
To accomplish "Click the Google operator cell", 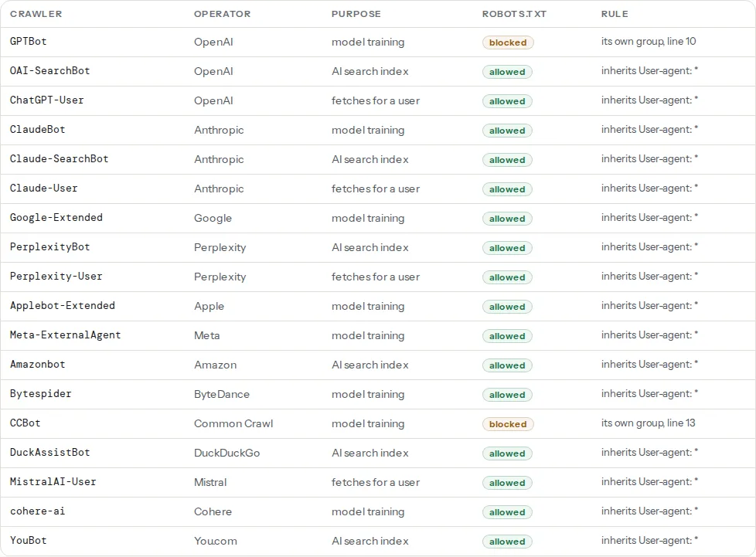I will (213, 219).
